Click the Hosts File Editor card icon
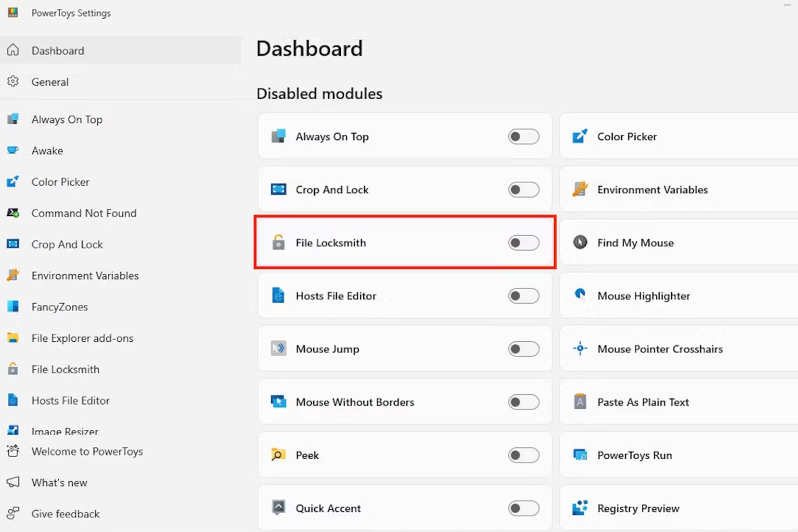 (278, 296)
